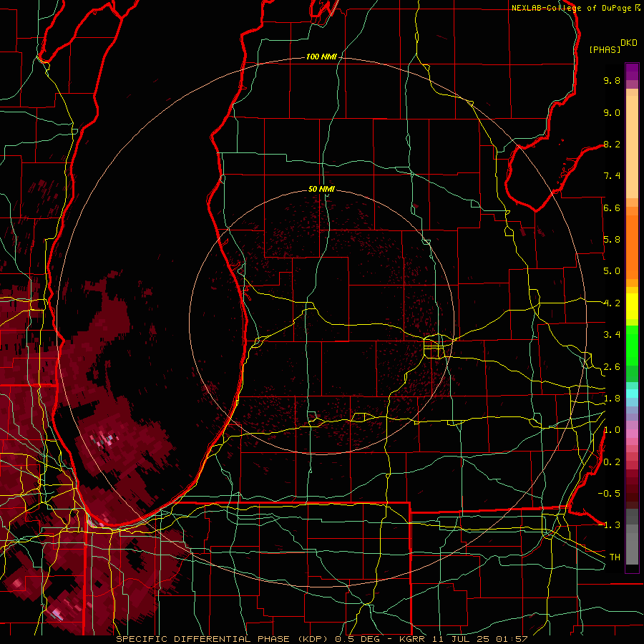Click the 7.4 value on the color scale
This screenshot has height=644, width=644.
tap(612, 176)
